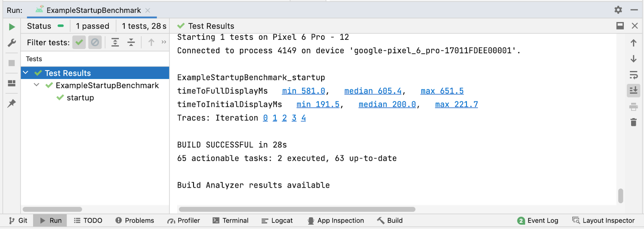Toggle soft-wrap for console output
The height and width of the screenshot is (229, 644).
pyautogui.click(x=634, y=75)
